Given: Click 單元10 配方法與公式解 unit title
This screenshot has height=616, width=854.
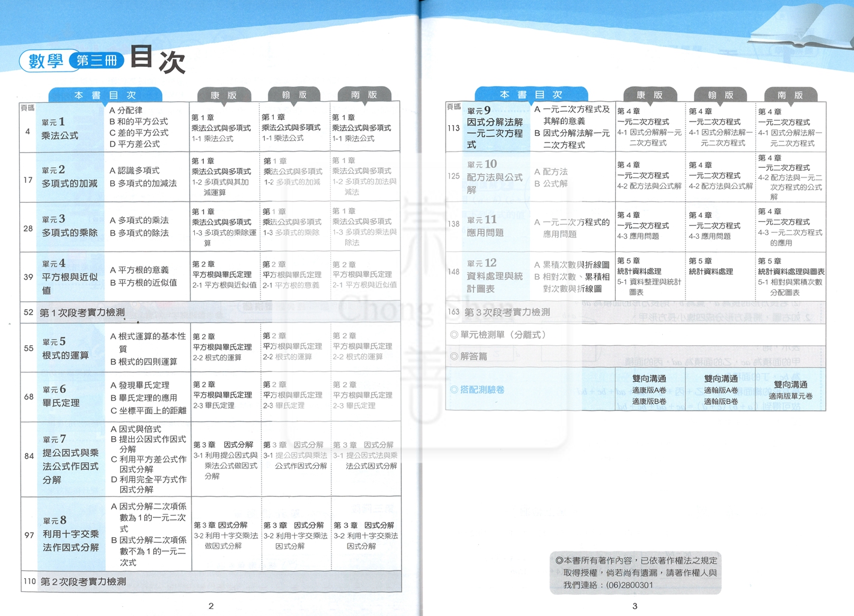Looking at the screenshot, I should click(x=494, y=176).
